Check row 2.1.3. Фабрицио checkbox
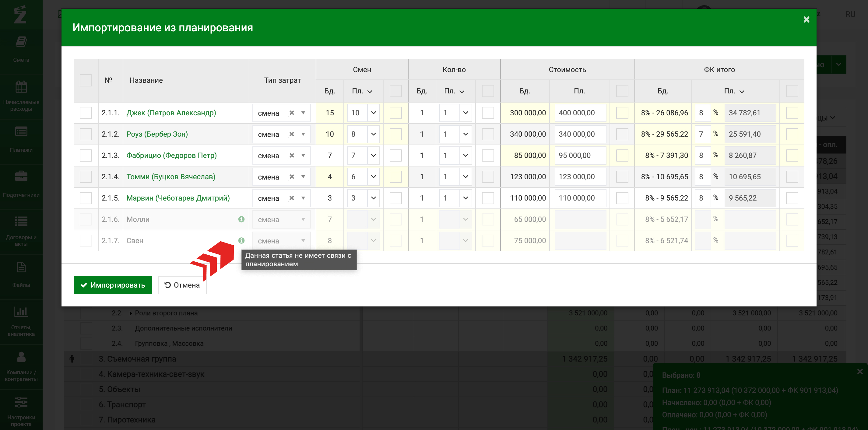Image resolution: width=868 pixels, height=430 pixels. [86, 155]
